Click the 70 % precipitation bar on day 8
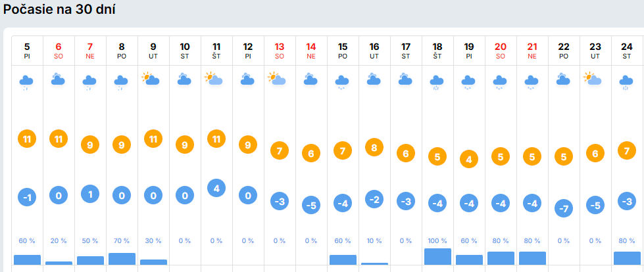This screenshot has width=644, height=272. [122, 258]
